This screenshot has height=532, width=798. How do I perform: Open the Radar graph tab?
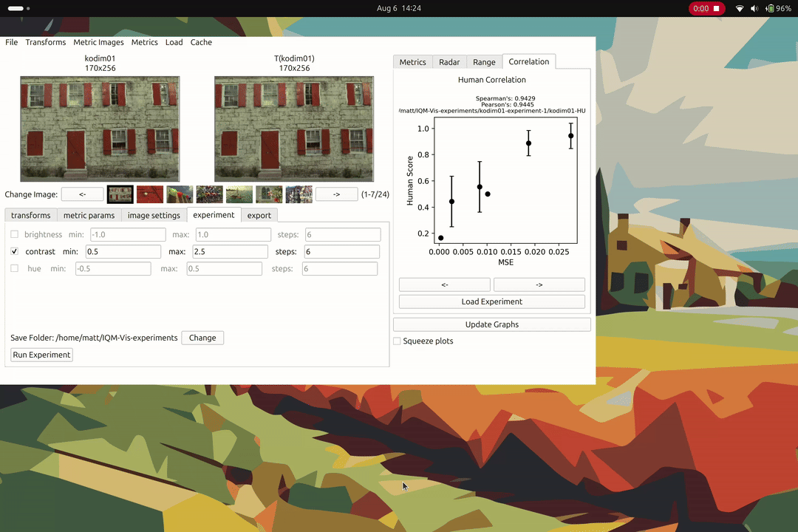[449, 62]
